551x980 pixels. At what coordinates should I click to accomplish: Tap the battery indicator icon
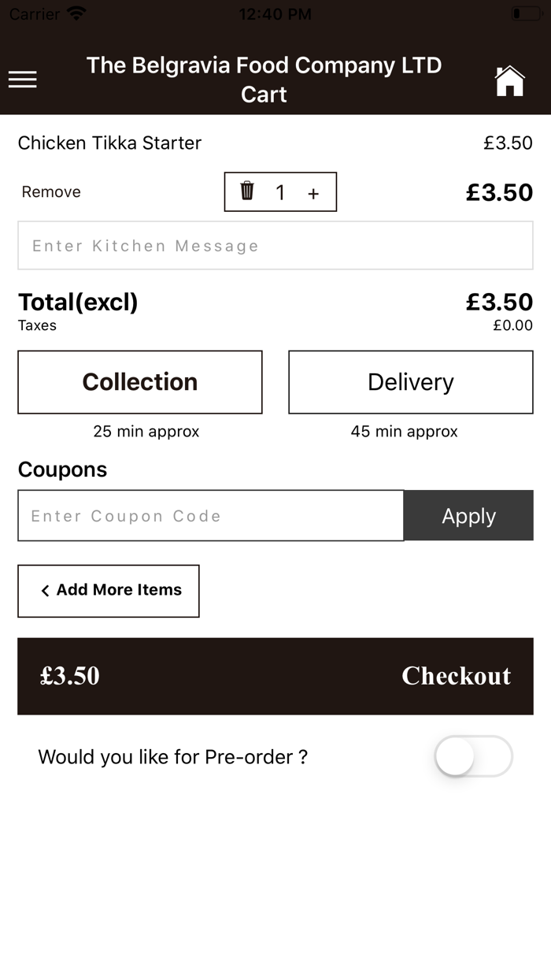tap(525, 13)
